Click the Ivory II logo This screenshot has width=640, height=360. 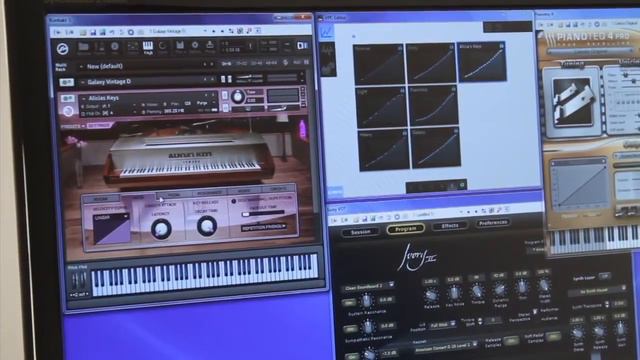(x=417, y=257)
